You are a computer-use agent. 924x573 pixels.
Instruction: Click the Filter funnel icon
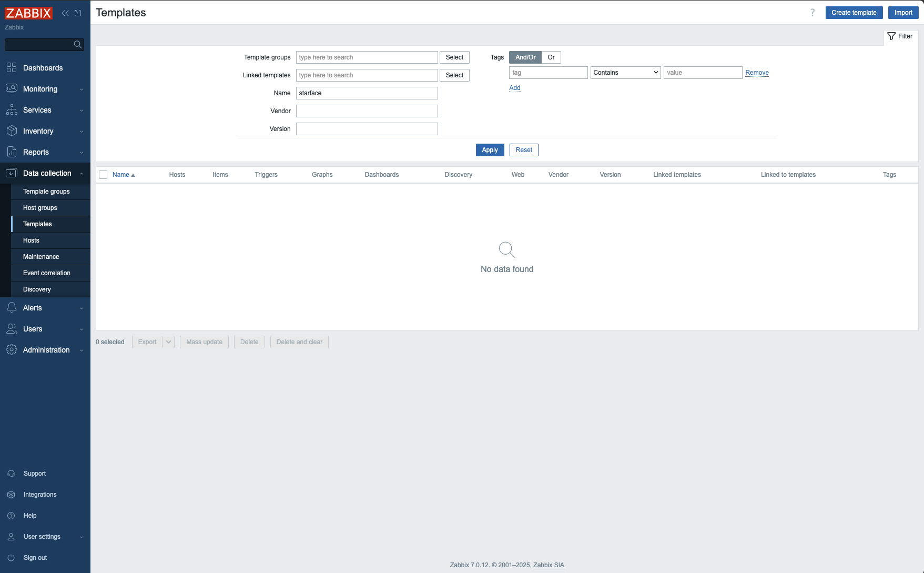pos(891,36)
